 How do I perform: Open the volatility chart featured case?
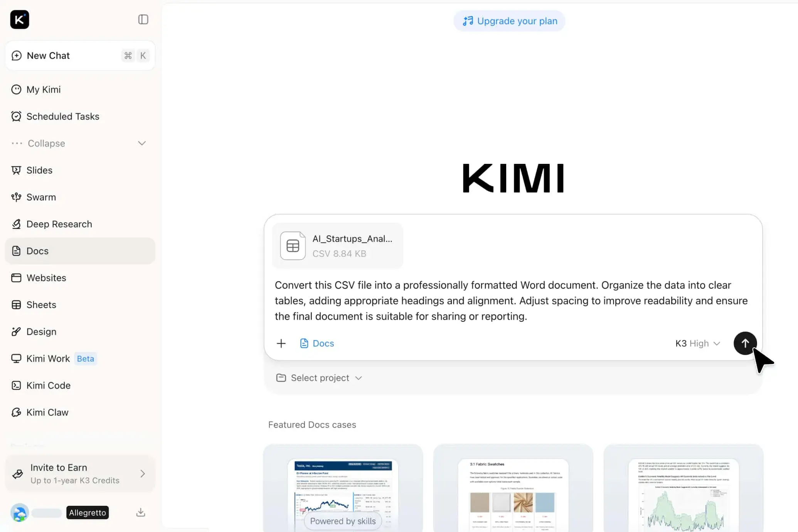684,488
